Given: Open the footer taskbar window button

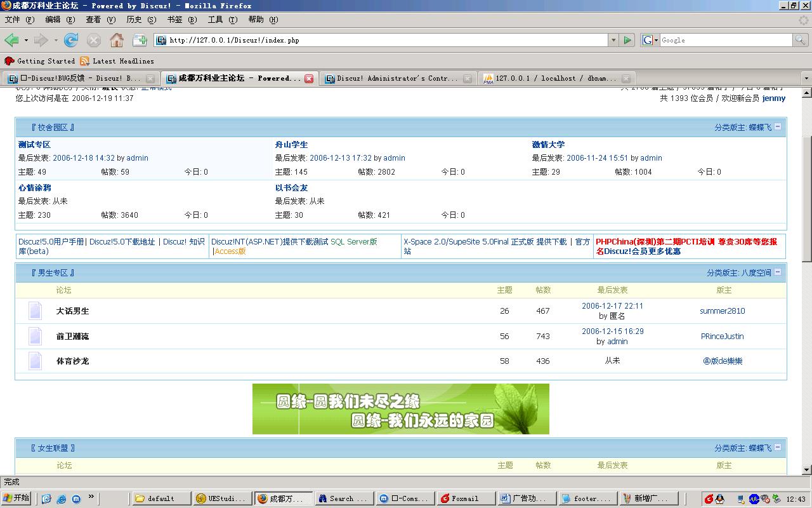Looking at the screenshot, I should (x=587, y=498).
